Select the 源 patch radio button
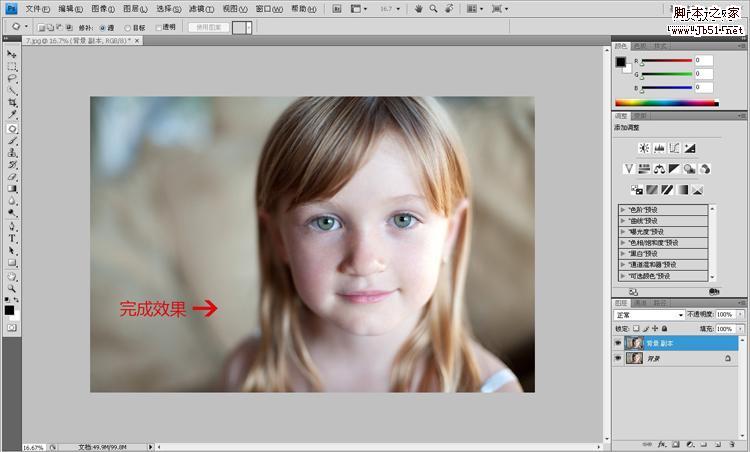The image size is (750, 452). [102, 28]
